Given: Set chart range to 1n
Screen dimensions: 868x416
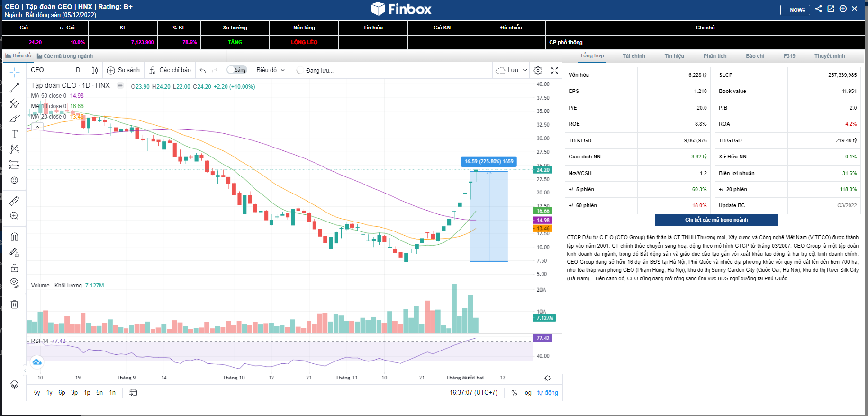Looking at the screenshot, I should coord(112,393).
